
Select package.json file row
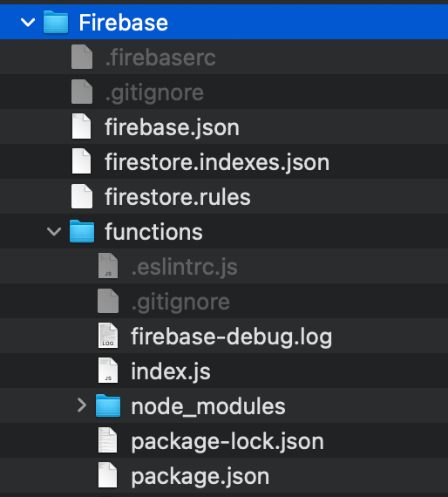(x=224, y=475)
